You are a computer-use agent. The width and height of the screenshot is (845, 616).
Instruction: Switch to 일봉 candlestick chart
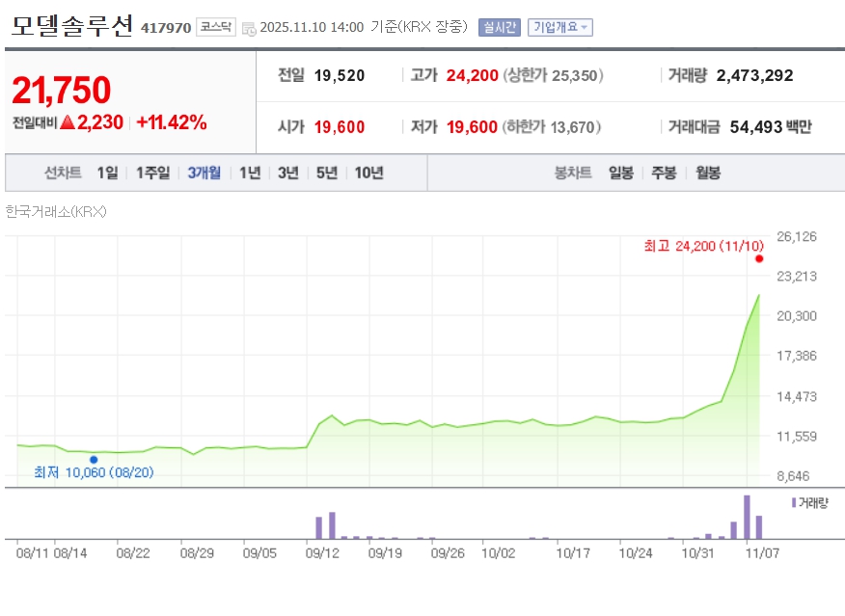pos(621,174)
